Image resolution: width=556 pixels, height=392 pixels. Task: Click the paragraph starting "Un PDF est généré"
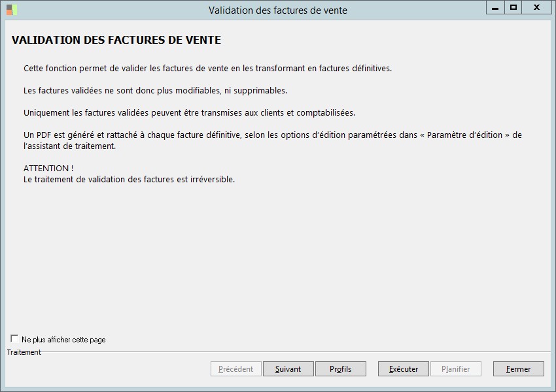(272, 135)
